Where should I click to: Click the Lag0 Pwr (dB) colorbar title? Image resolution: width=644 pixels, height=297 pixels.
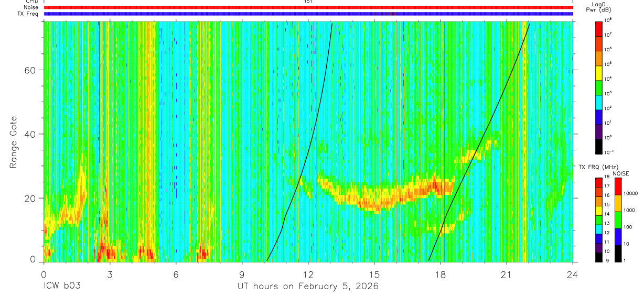point(600,7)
